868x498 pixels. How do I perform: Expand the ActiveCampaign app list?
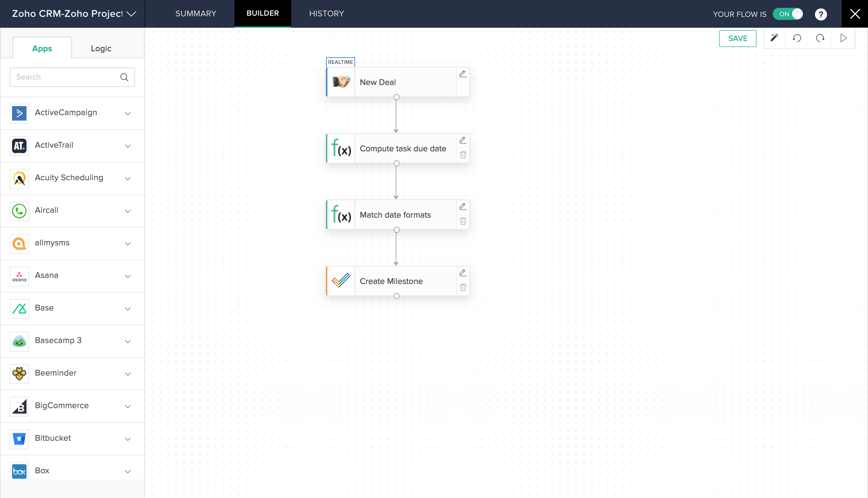point(128,113)
